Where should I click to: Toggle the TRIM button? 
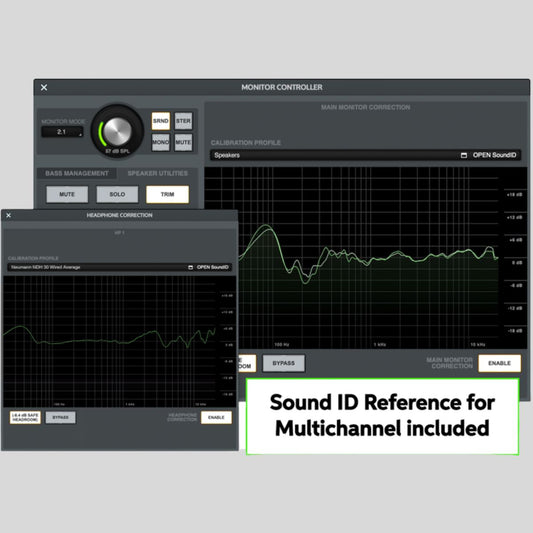point(168,194)
